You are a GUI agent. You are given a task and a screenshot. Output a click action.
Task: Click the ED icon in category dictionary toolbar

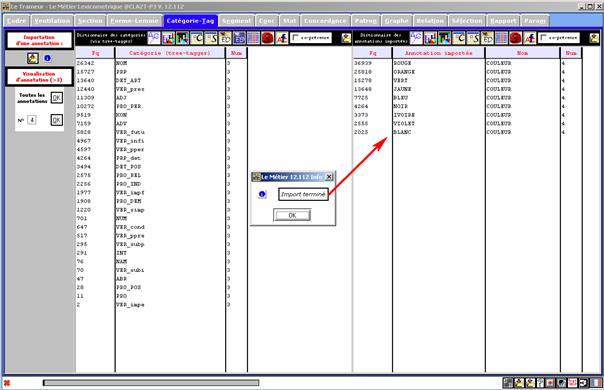coord(225,38)
